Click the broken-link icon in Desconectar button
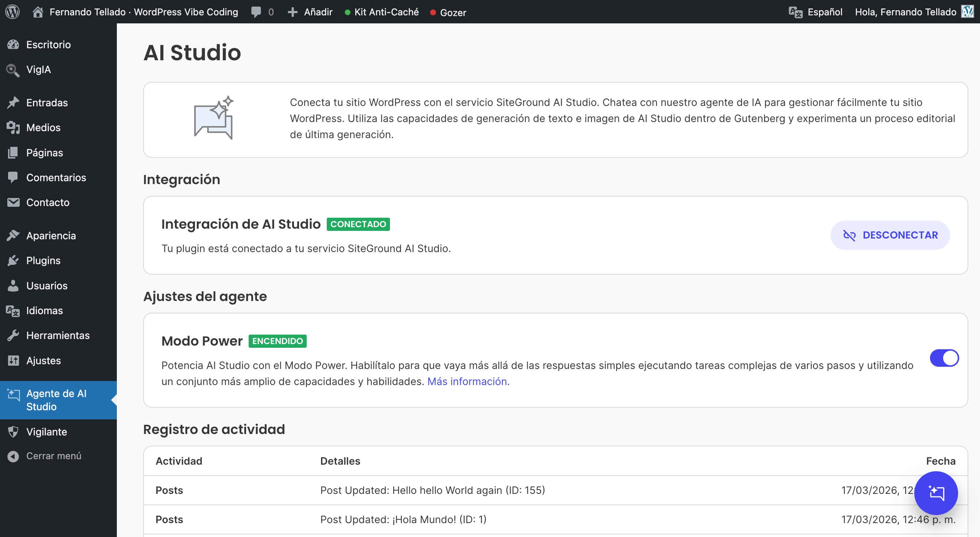The height and width of the screenshot is (537, 980). (x=849, y=235)
